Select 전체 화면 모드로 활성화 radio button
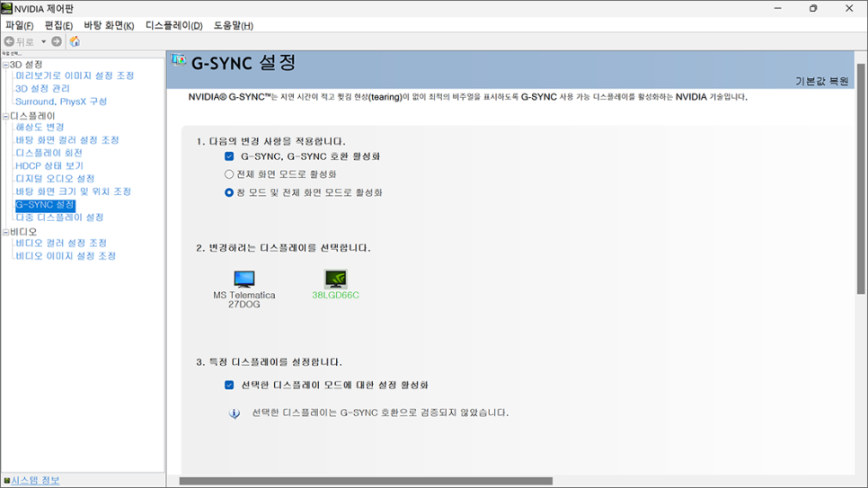This screenshot has height=488, width=868. 229,174
